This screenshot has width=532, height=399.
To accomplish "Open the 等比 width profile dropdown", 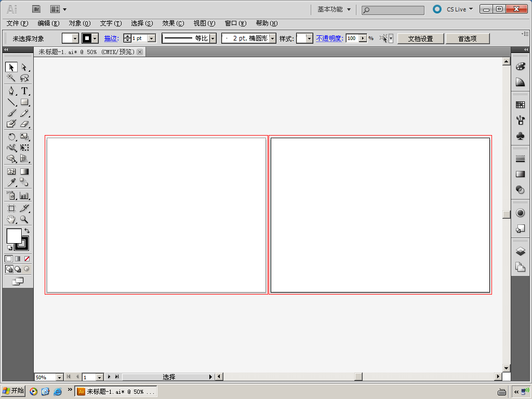I will [212, 38].
